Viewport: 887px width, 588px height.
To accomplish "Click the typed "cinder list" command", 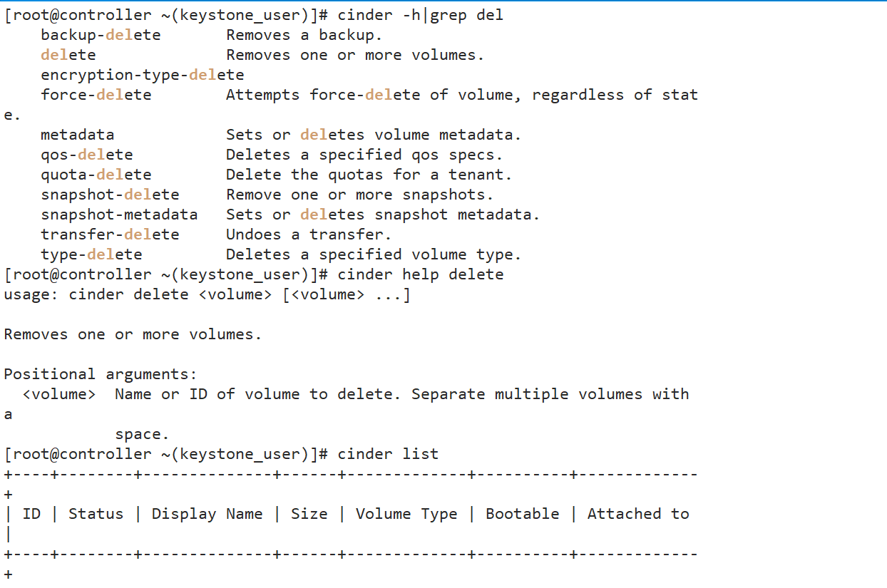I will [388, 454].
